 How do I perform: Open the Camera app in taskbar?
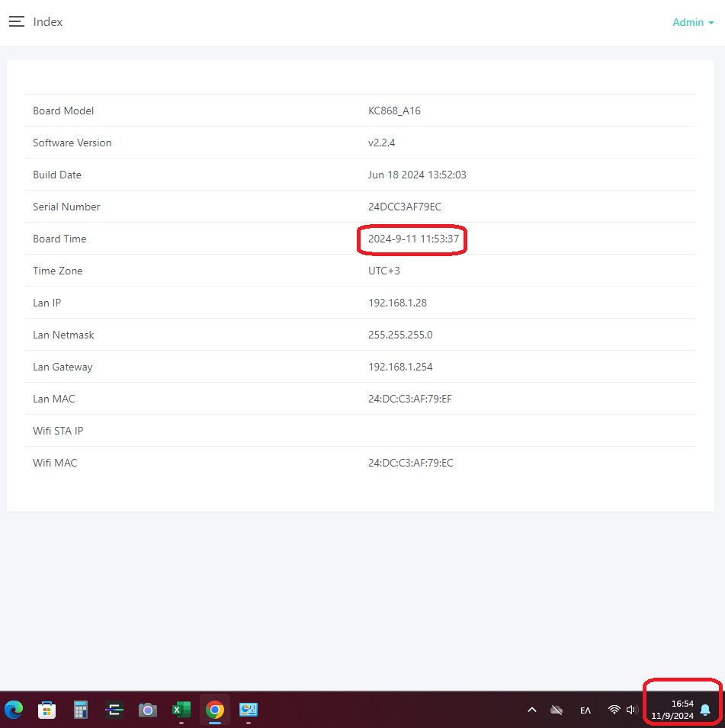click(x=148, y=710)
